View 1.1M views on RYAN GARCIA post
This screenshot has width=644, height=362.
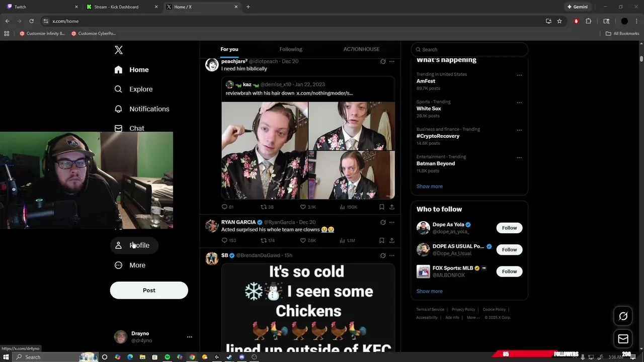click(x=347, y=240)
